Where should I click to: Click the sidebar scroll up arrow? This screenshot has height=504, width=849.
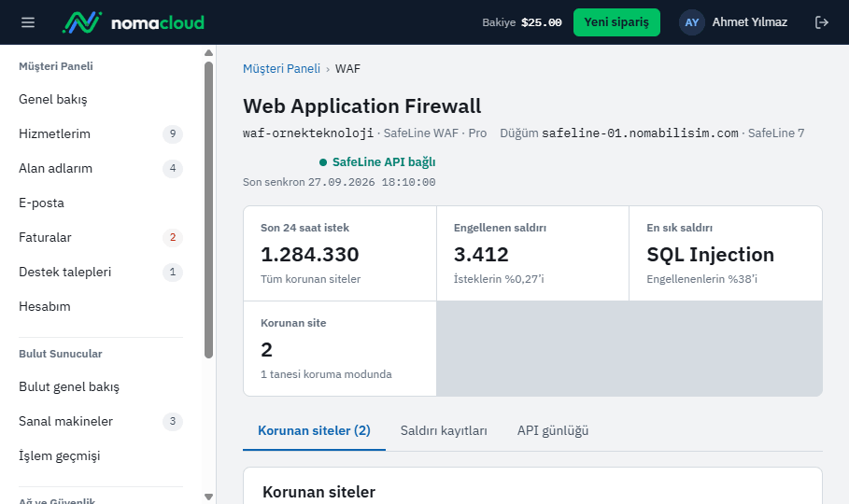pos(208,53)
